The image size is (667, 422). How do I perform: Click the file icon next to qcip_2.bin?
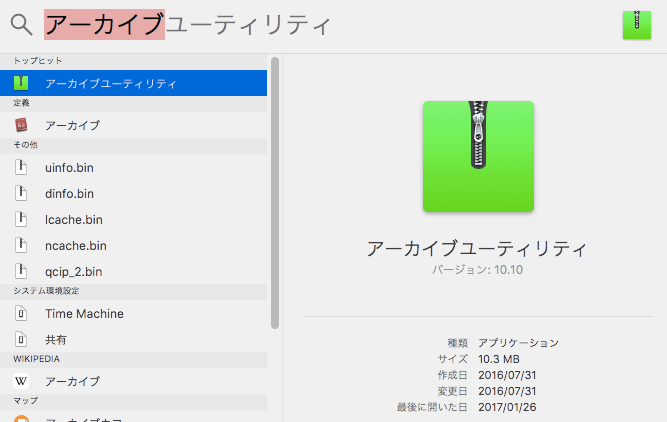21,271
